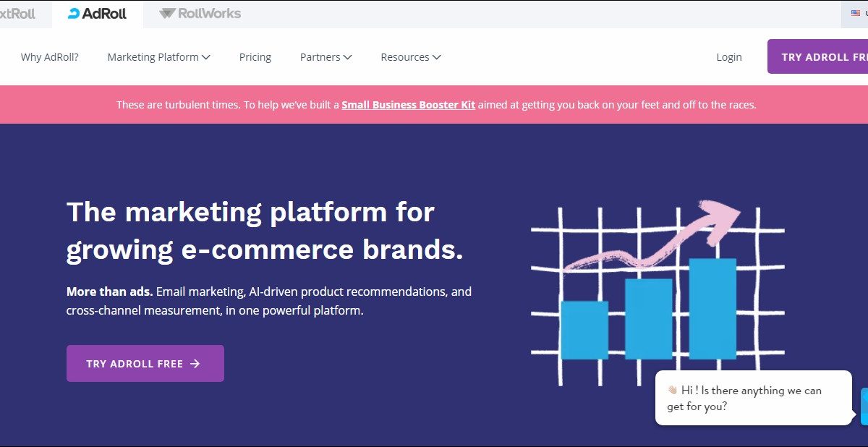Click the blue chat widget icon

coord(864,406)
